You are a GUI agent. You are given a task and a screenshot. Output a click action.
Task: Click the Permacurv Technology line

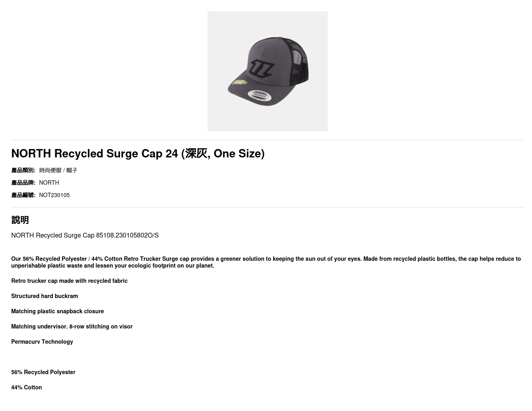[x=42, y=342]
